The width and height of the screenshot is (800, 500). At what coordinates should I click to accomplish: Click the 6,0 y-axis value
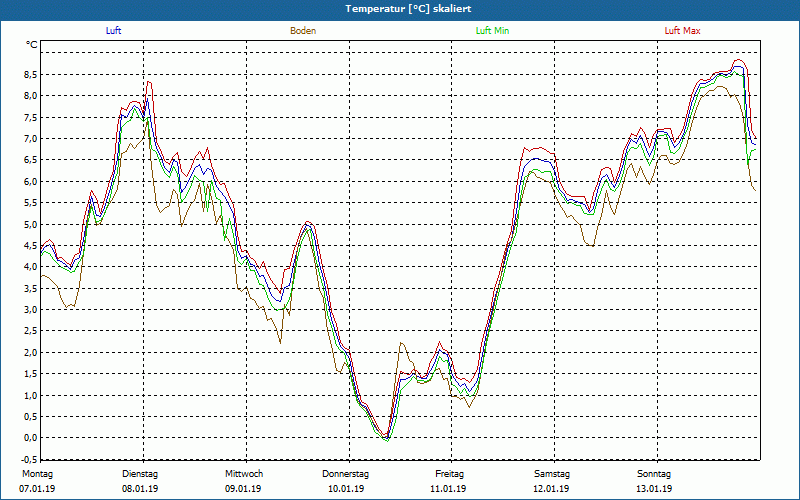30,182
